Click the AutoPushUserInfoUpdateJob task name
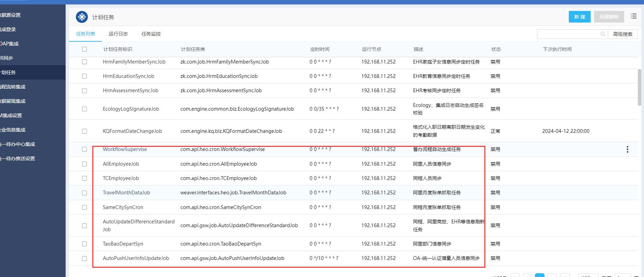644x277 pixels. point(136,258)
